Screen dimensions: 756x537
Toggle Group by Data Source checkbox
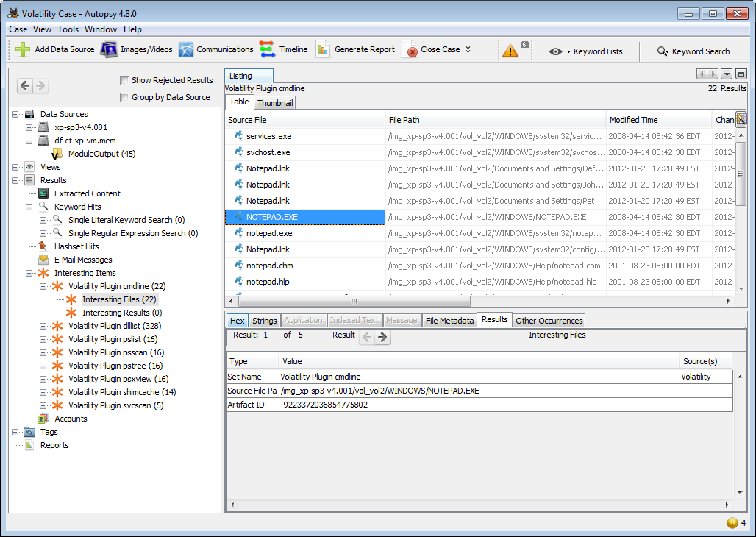point(125,97)
